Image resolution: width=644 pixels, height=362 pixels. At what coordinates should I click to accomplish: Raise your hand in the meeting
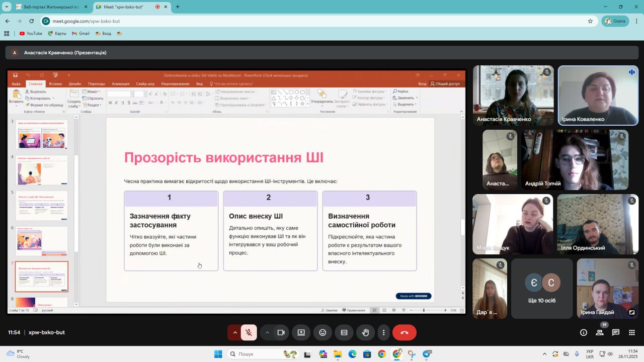coord(366,332)
